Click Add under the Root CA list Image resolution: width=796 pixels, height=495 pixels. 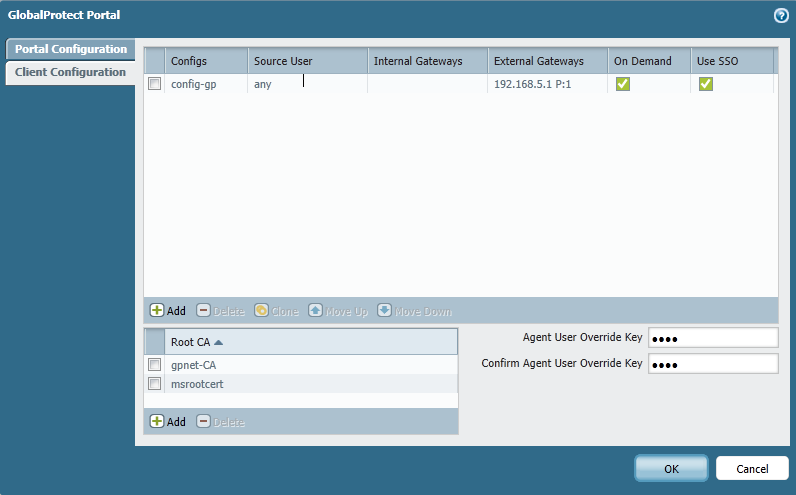click(168, 421)
